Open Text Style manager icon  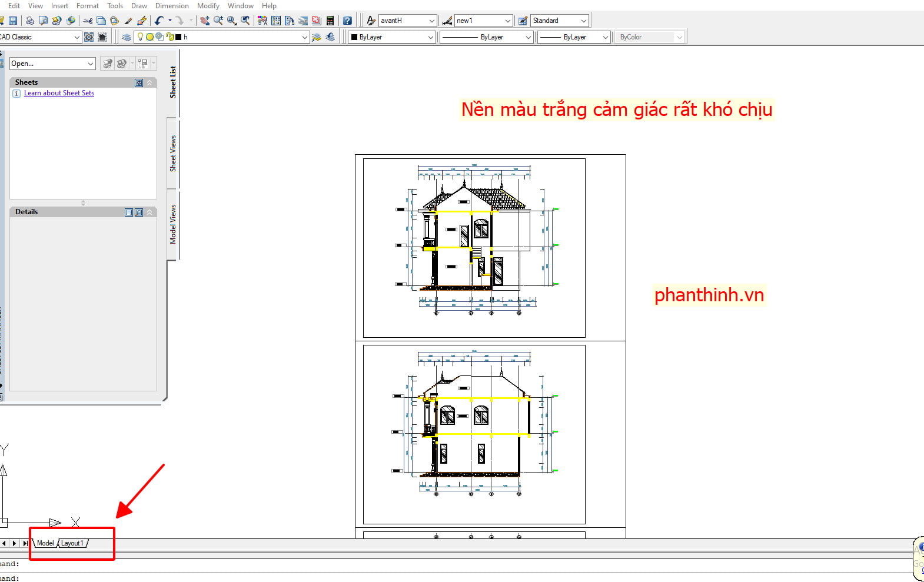tap(371, 21)
